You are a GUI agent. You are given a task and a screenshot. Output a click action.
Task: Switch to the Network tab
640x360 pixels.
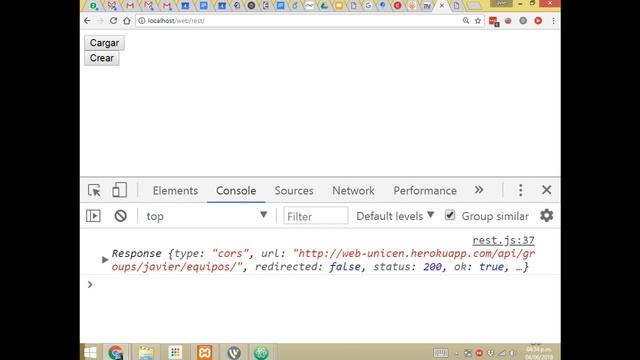(x=353, y=191)
